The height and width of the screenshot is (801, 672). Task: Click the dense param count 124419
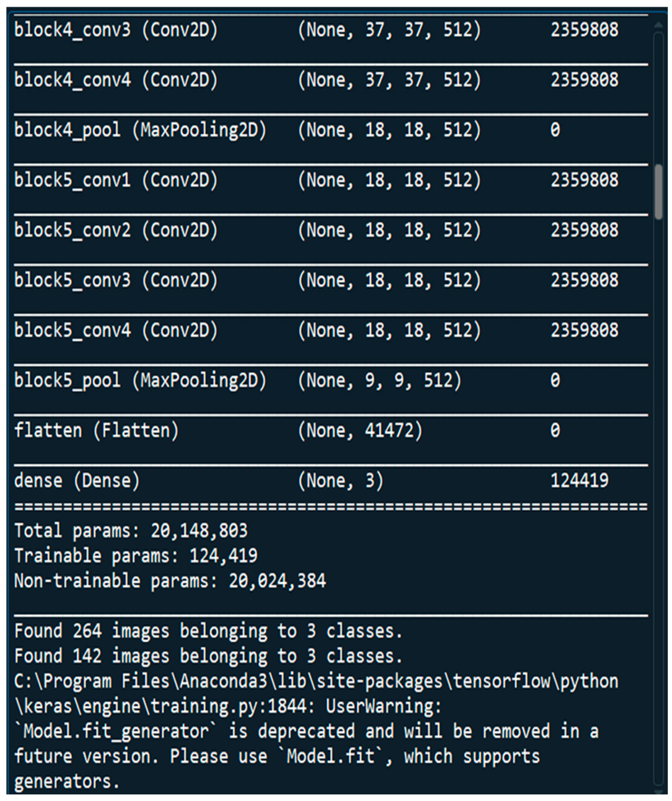pos(579,481)
